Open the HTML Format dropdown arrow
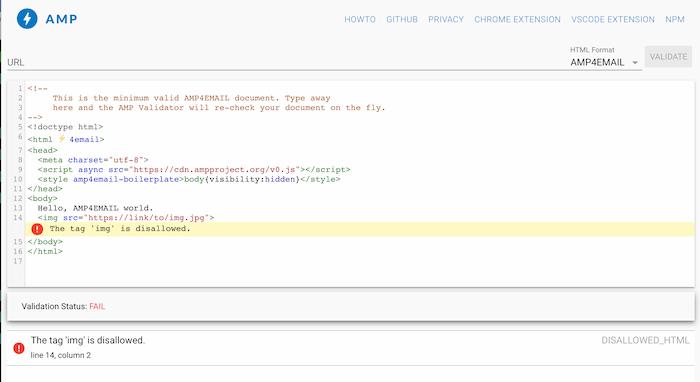This screenshot has width=700, height=382. coord(635,63)
